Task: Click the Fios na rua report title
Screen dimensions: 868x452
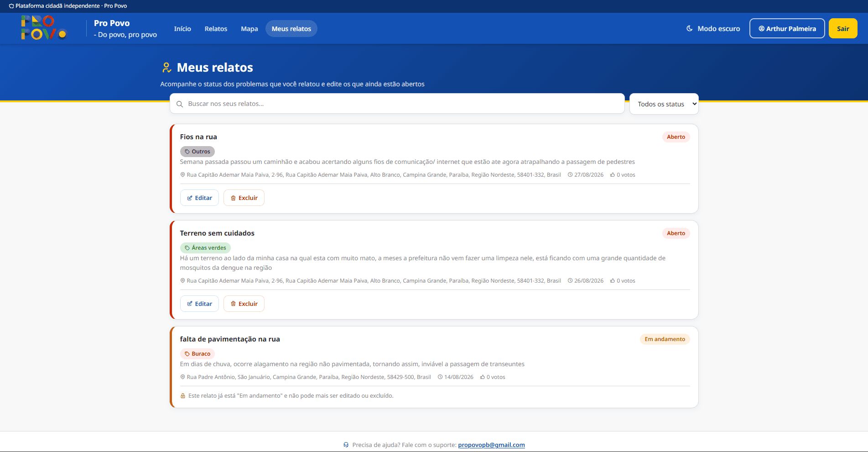Action: pyautogui.click(x=198, y=137)
